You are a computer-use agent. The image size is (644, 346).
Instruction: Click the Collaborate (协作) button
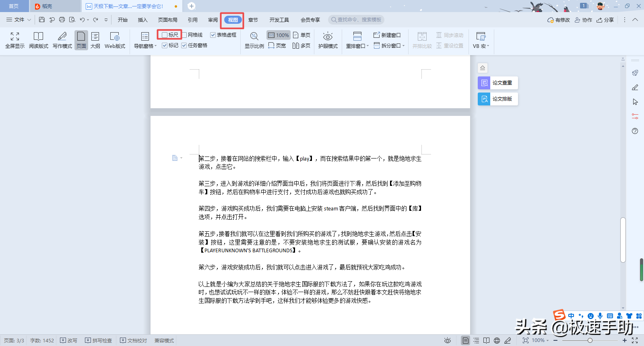(583, 20)
